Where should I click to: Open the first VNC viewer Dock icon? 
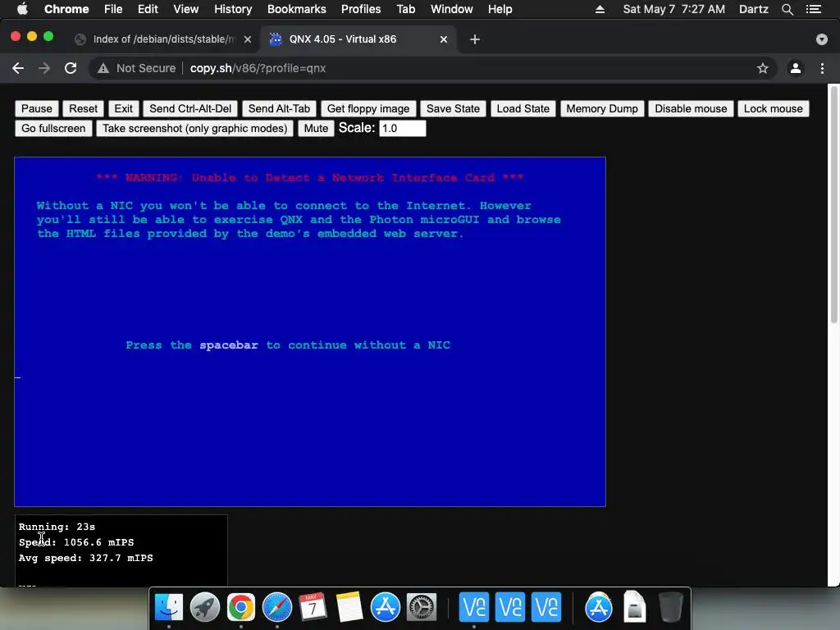pyautogui.click(x=474, y=607)
